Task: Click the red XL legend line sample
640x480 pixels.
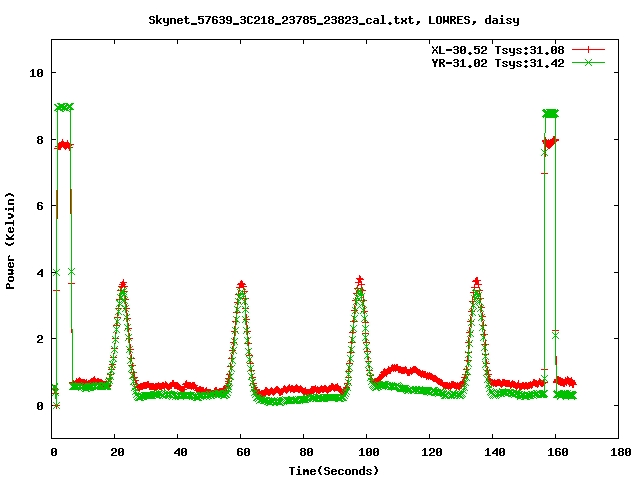Action: pyautogui.click(x=588, y=50)
